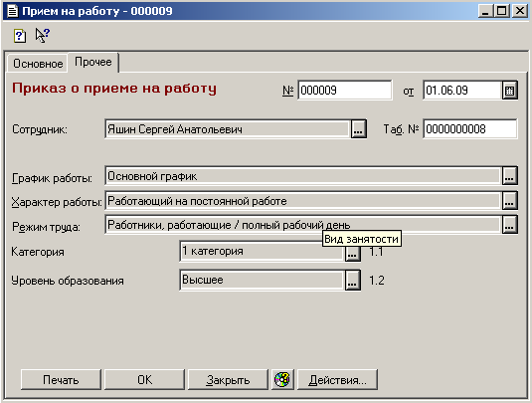Screen dimensions: 532x403
Task: Click the Печать button
Action: pos(61,379)
